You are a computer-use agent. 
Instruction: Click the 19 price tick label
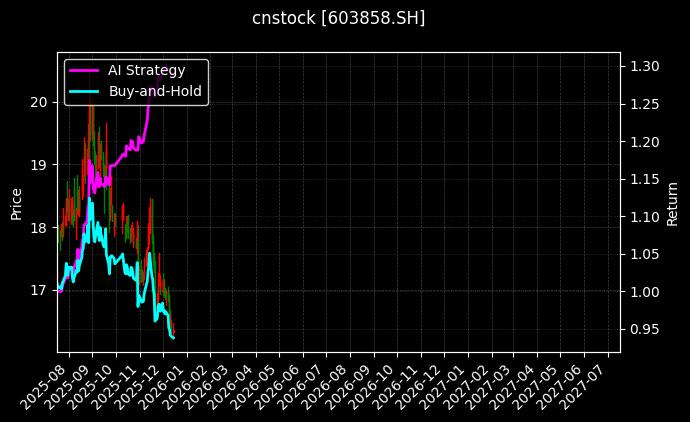click(39, 165)
